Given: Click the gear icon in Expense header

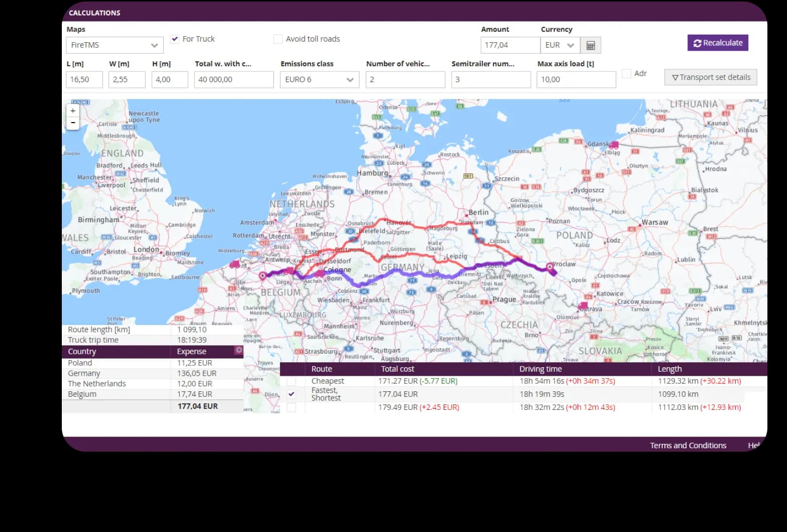Looking at the screenshot, I should pos(239,351).
